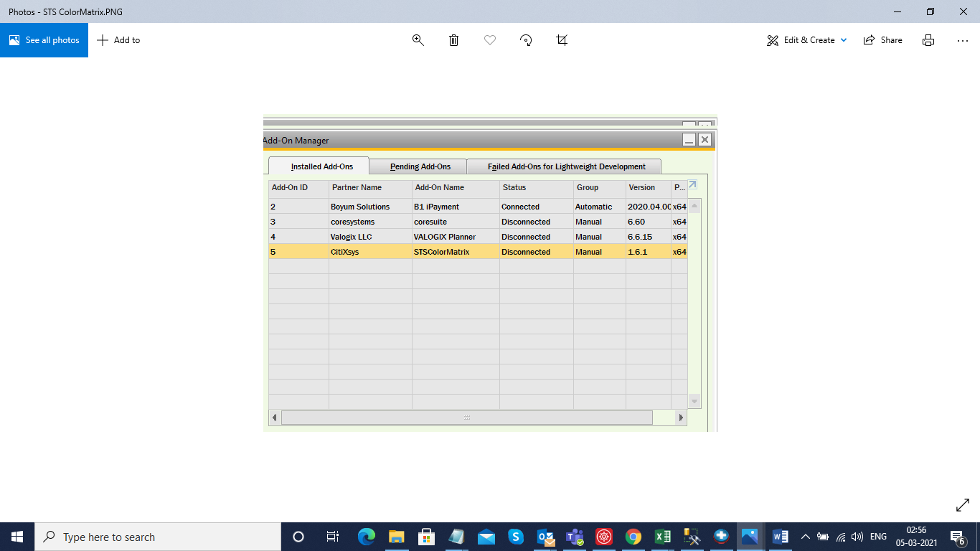Type in the Windows search box
The height and width of the screenshot is (551, 980).
click(158, 537)
